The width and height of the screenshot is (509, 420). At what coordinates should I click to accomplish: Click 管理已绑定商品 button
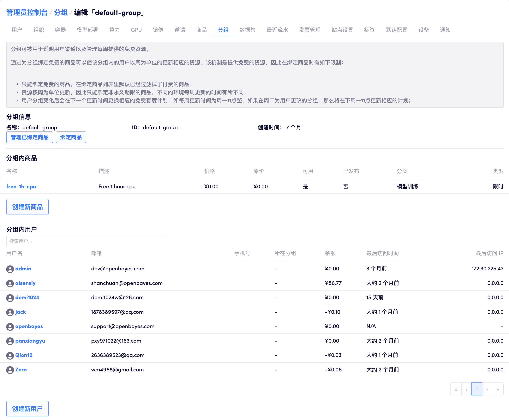[x=29, y=137]
